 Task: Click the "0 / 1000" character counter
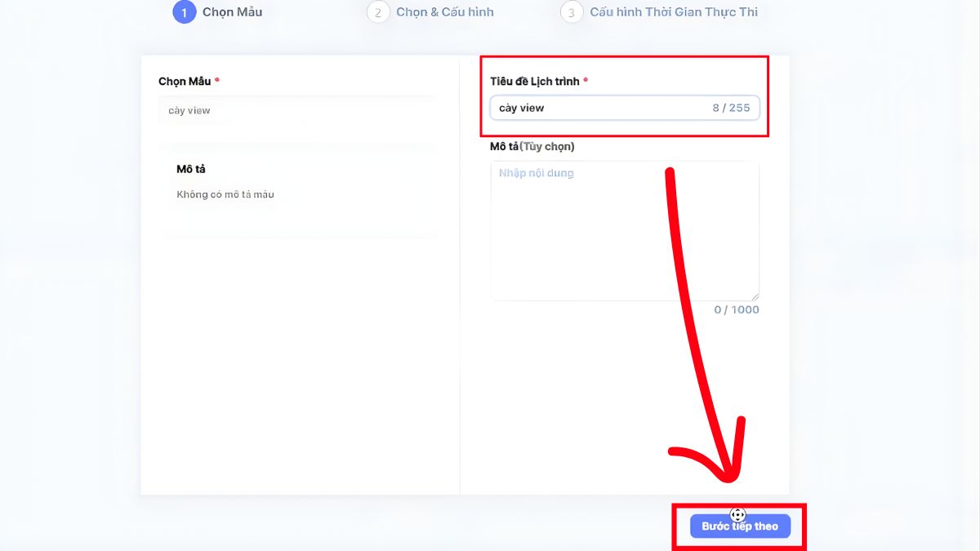pyautogui.click(x=736, y=309)
